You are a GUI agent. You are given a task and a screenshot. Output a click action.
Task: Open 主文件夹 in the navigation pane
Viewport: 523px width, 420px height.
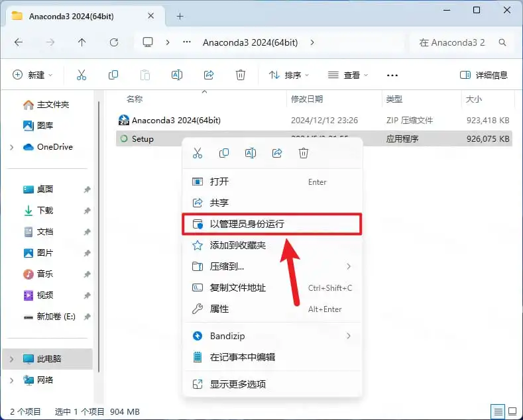click(x=46, y=105)
